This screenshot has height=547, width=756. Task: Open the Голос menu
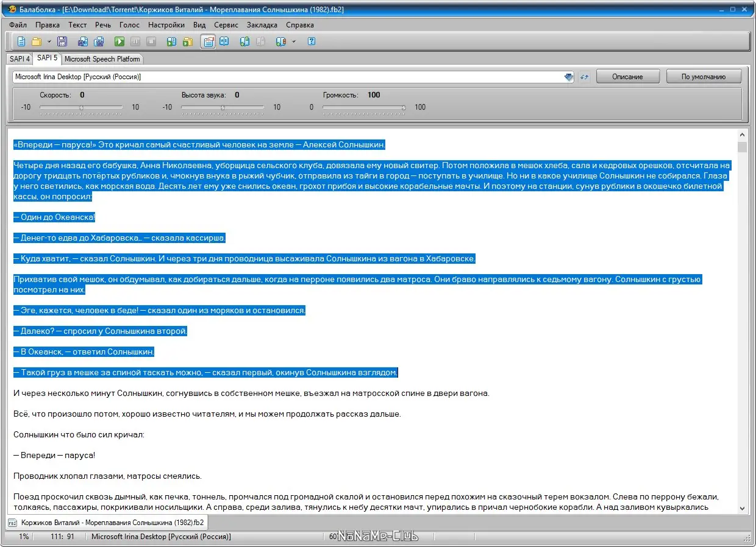click(x=130, y=25)
